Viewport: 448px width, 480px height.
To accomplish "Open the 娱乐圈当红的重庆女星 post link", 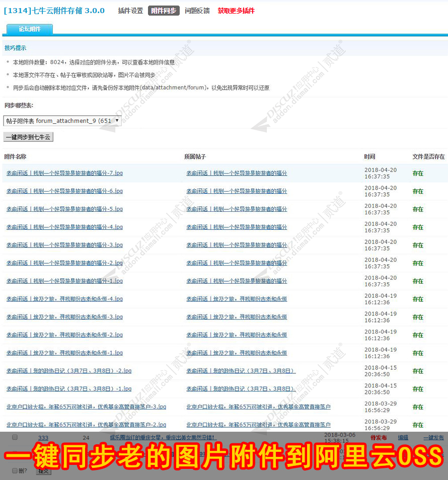I will pyautogui.click(x=163, y=438).
